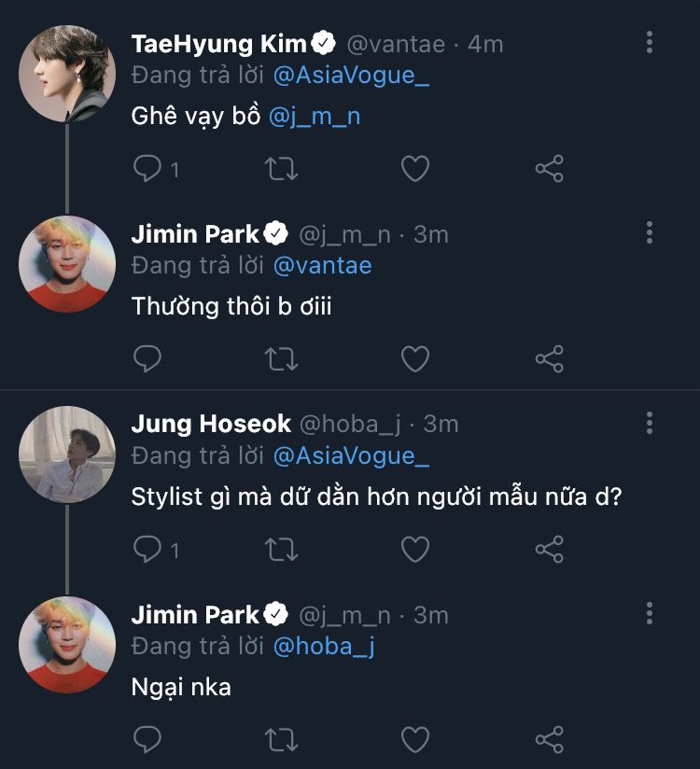Open TaeHyung Kim's profile picture

click(x=67, y=74)
